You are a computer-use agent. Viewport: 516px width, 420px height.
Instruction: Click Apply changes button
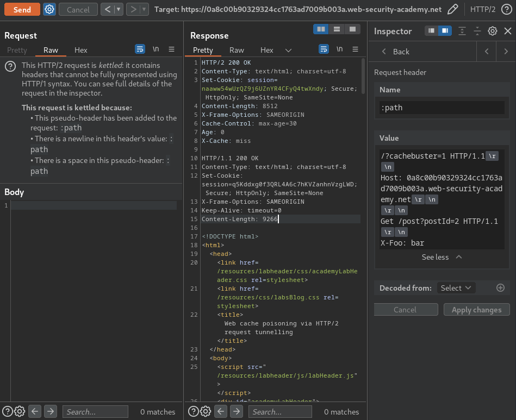point(476,310)
